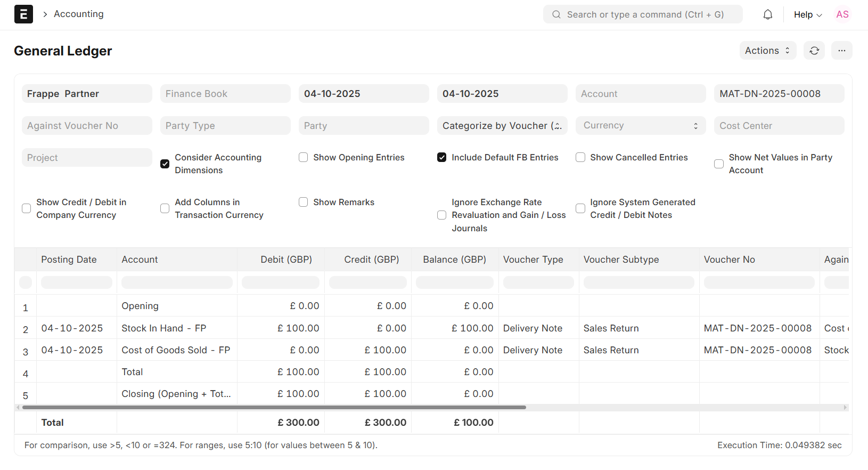Click the Cost Center filter field
The width and height of the screenshot is (868, 470).
click(x=779, y=126)
